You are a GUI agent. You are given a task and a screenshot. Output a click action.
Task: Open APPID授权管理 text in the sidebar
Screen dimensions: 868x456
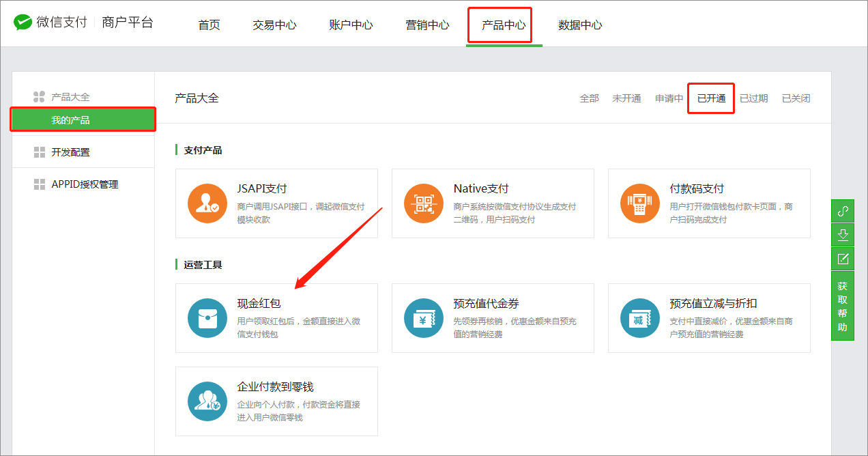click(x=85, y=184)
